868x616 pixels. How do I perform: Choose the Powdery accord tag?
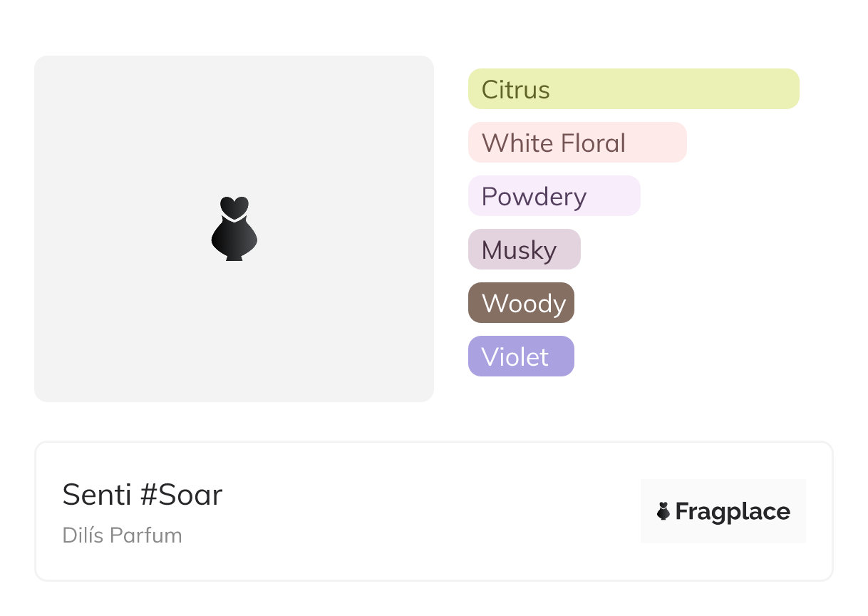coord(554,196)
